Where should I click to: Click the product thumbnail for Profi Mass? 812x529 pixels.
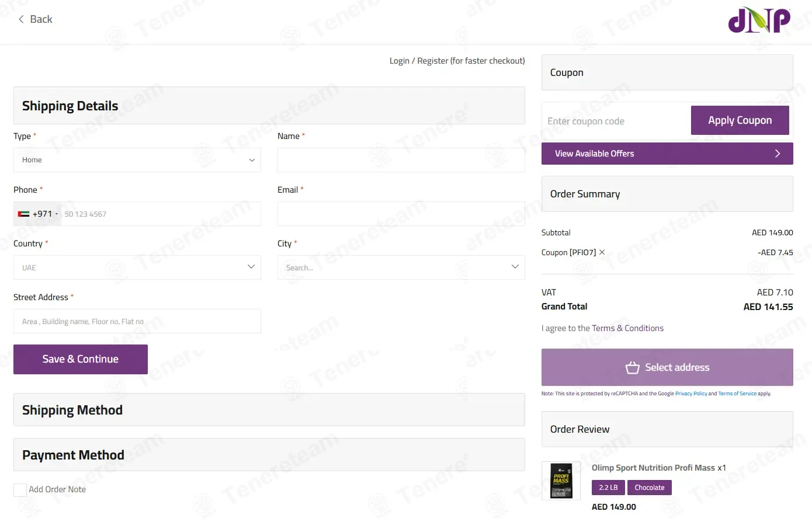coord(561,481)
